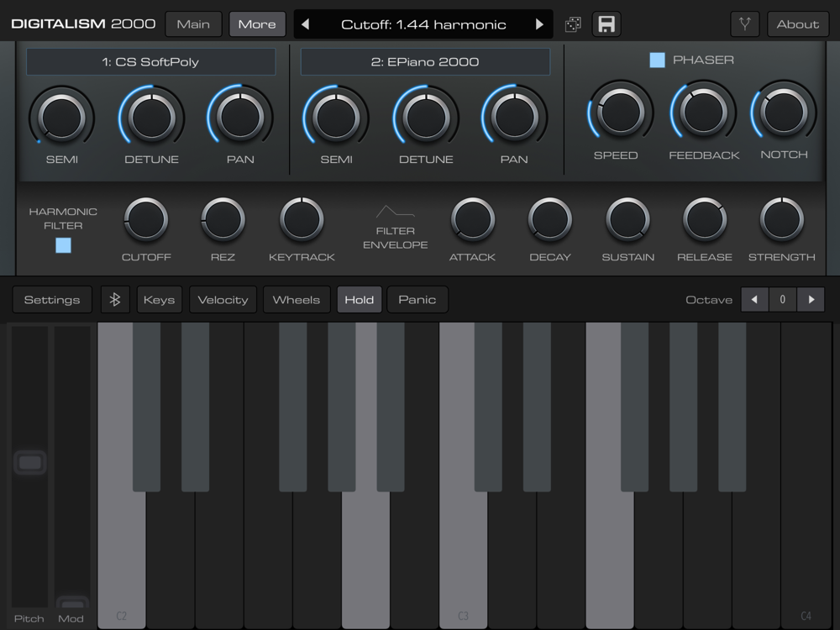840x630 pixels.
Task: Click oscillator 1 PAN knob
Action: [x=240, y=117]
